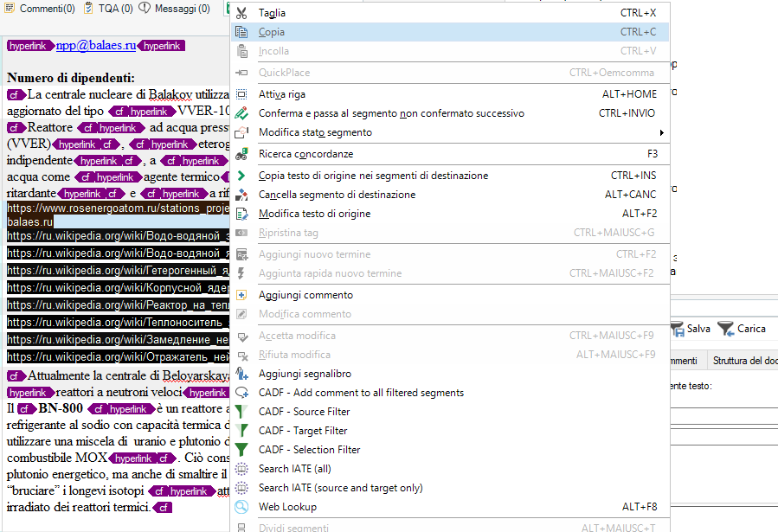Click the Salva button label
The height and width of the screenshot is (532, 778).
pyautogui.click(x=698, y=329)
